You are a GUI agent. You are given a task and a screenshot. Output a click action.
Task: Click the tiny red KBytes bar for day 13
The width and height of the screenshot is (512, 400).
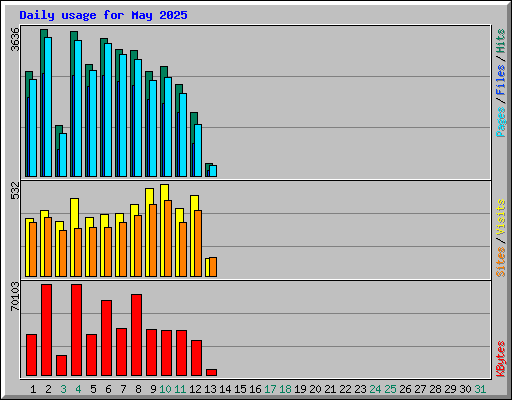click(211, 372)
